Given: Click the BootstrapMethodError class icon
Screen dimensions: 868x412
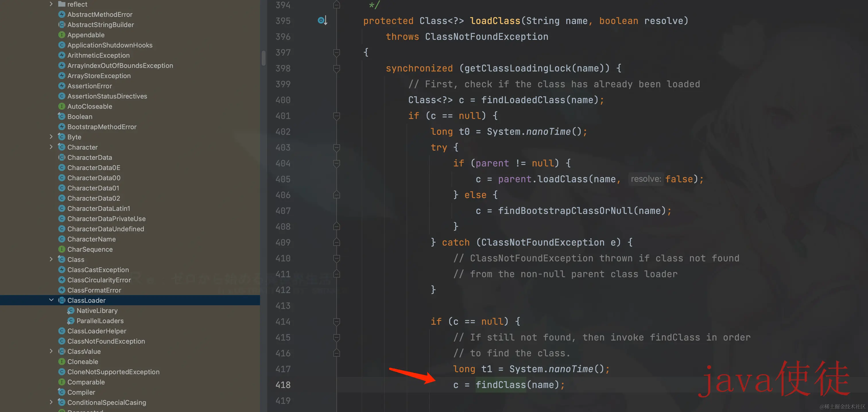Looking at the screenshot, I should [x=62, y=127].
